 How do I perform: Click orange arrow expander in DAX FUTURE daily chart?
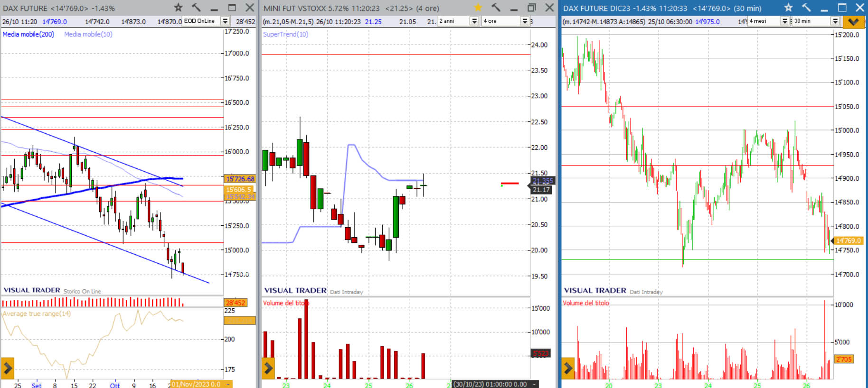8,368
